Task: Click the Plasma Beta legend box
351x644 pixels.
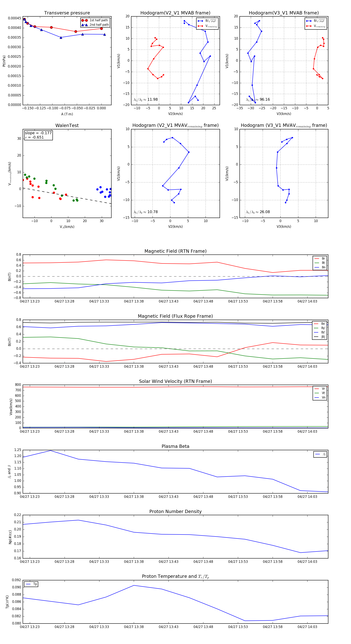Action: coord(320,454)
